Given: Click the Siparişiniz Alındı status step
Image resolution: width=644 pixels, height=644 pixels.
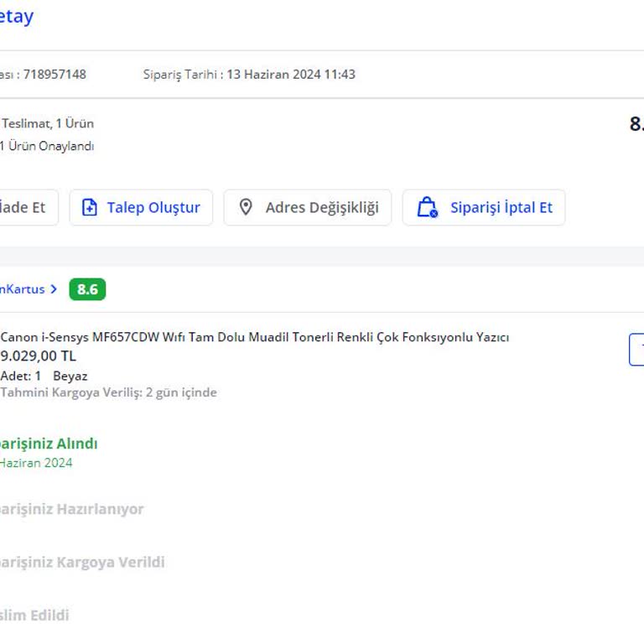Looking at the screenshot, I should click(49, 444).
